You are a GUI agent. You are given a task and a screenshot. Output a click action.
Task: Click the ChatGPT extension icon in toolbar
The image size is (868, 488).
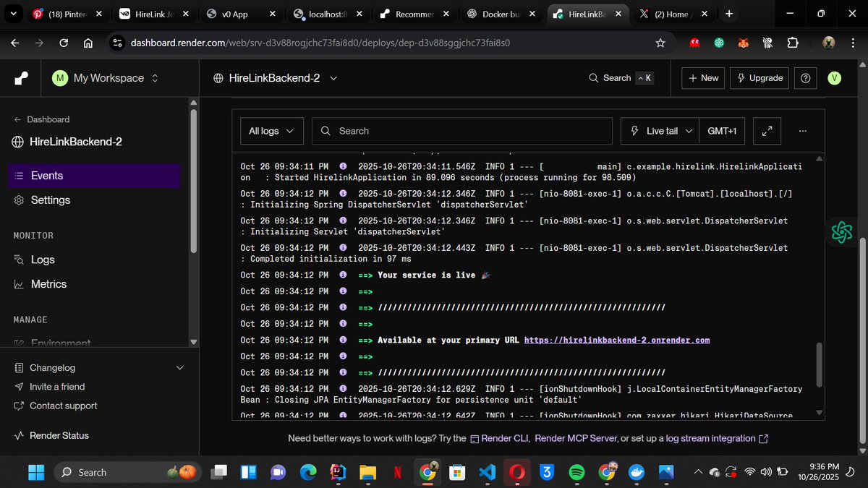(719, 43)
